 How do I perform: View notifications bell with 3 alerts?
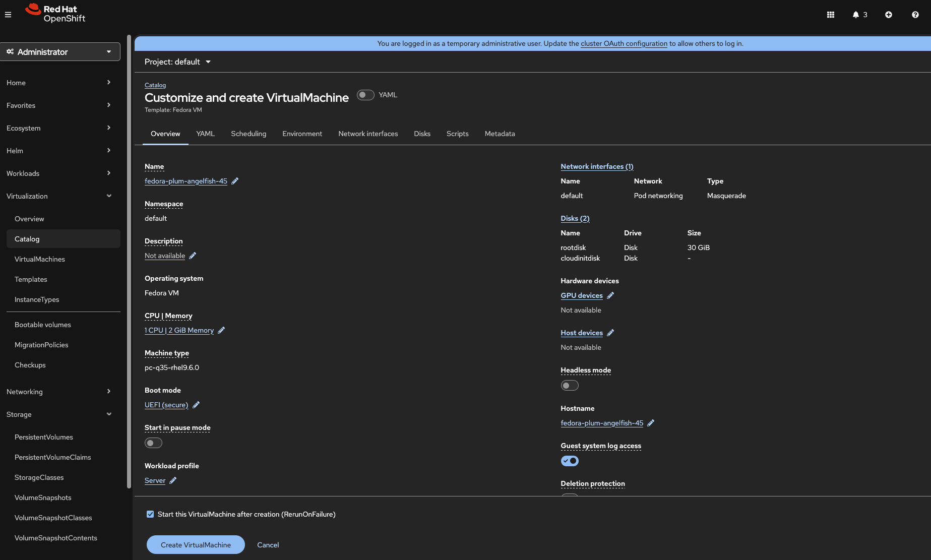coord(860,15)
